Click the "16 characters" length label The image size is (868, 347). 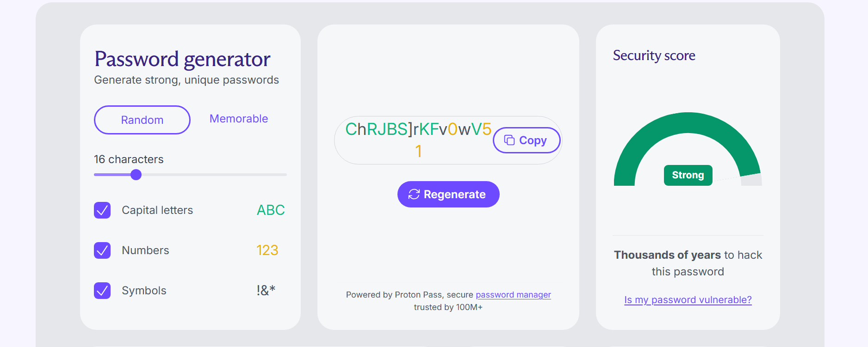point(129,159)
